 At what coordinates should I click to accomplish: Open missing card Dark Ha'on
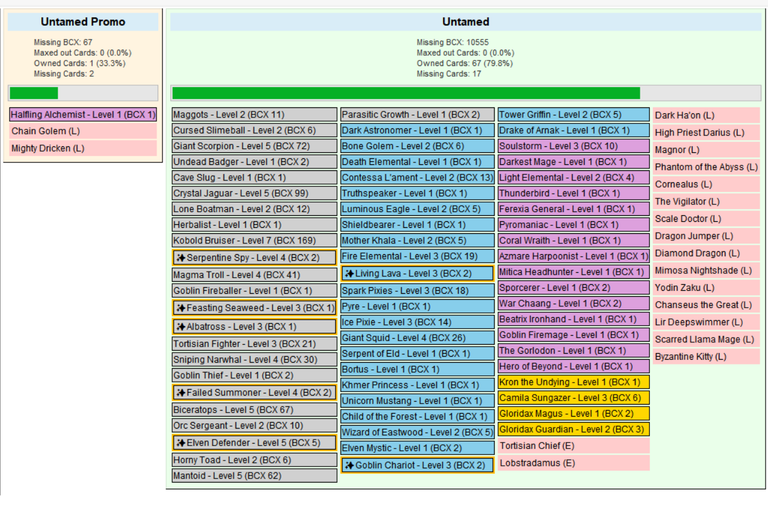click(706, 116)
